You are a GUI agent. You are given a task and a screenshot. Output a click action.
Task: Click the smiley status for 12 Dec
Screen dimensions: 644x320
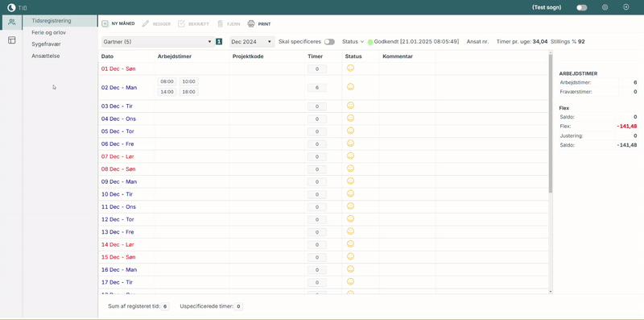click(x=350, y=218)
